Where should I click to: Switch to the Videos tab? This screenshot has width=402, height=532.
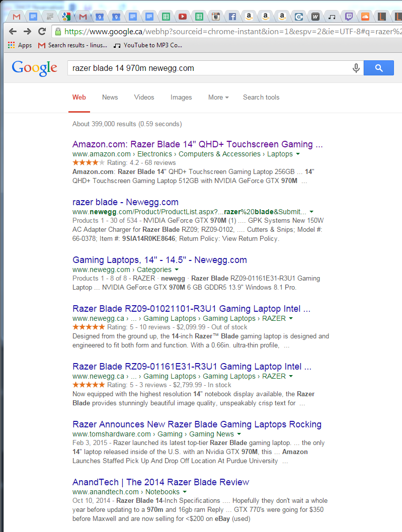point(144,98)
